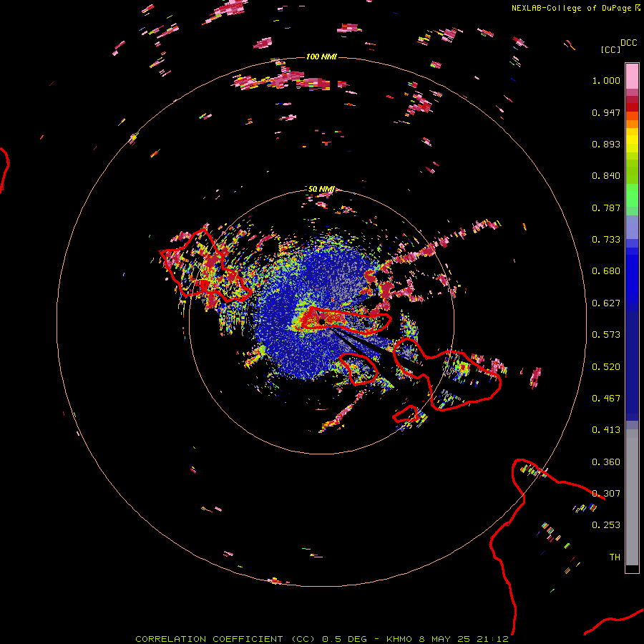Viewport: 644px width, 644px height.
Task: Click the 0.627 legend value
Action: 606,303
